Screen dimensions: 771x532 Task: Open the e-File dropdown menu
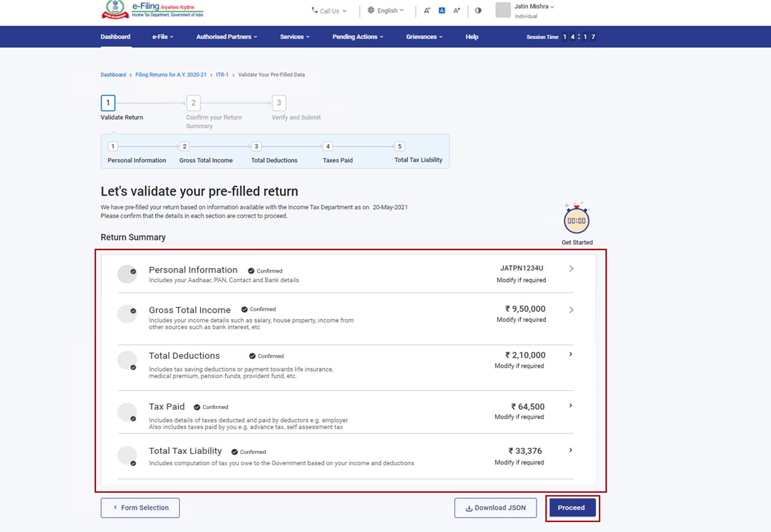[x=162, y=36]
